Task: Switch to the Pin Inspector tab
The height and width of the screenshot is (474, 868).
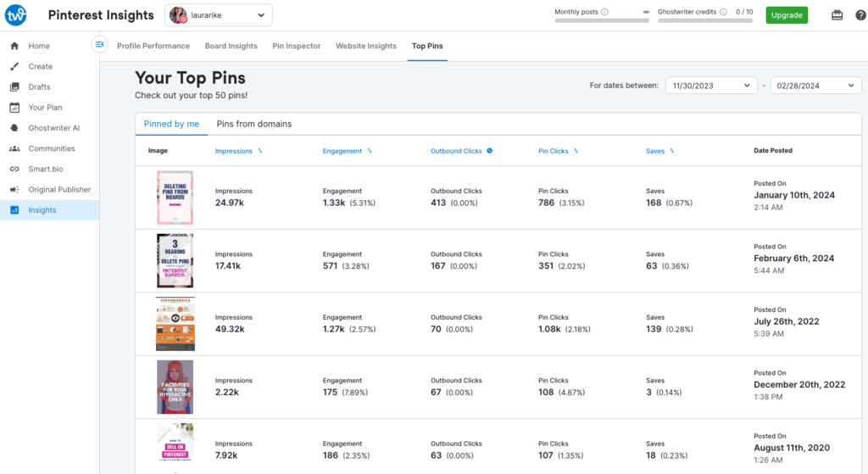Action: pos(297,46)
